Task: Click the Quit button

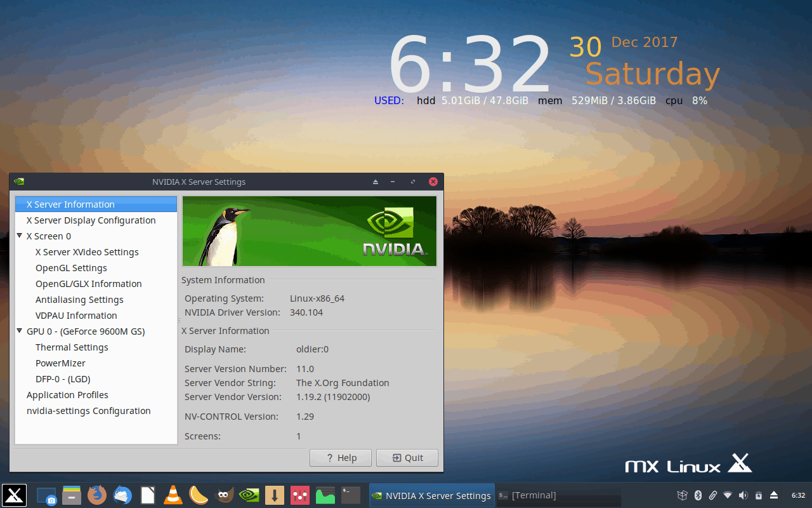Action: pyautogui.click(x=407, y=458)
